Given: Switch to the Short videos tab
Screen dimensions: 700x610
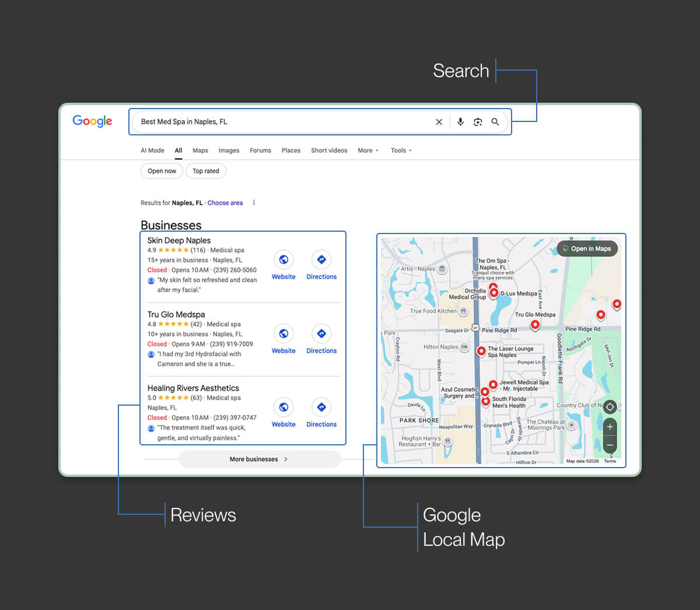Looking at the screenshot, I should (x=329, y=151).
